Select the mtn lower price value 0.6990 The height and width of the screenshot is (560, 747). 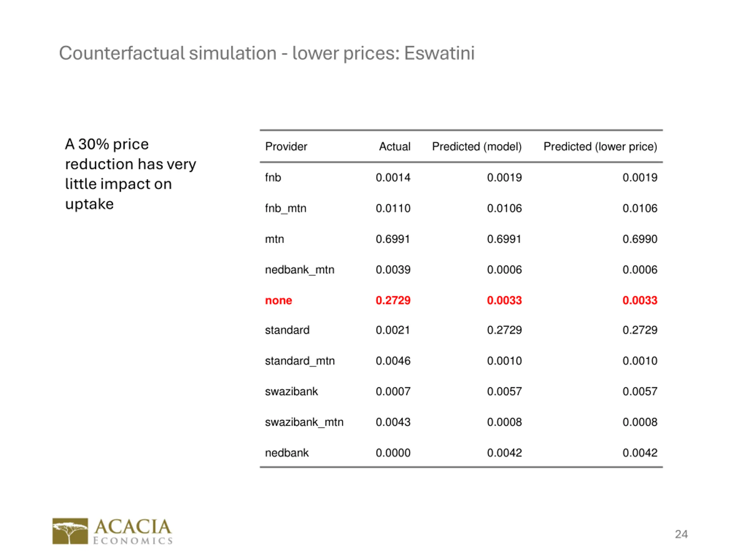pos(640,239)
